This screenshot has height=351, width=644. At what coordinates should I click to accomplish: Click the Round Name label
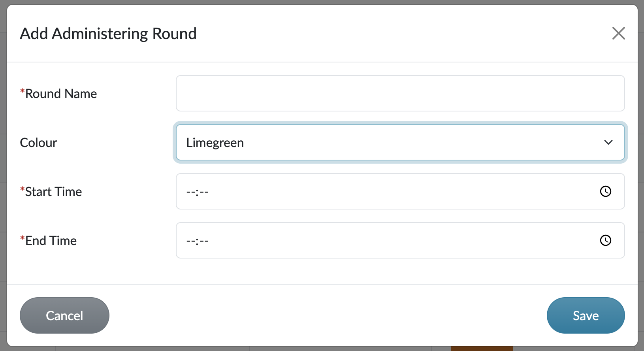(x=61, y=94)
